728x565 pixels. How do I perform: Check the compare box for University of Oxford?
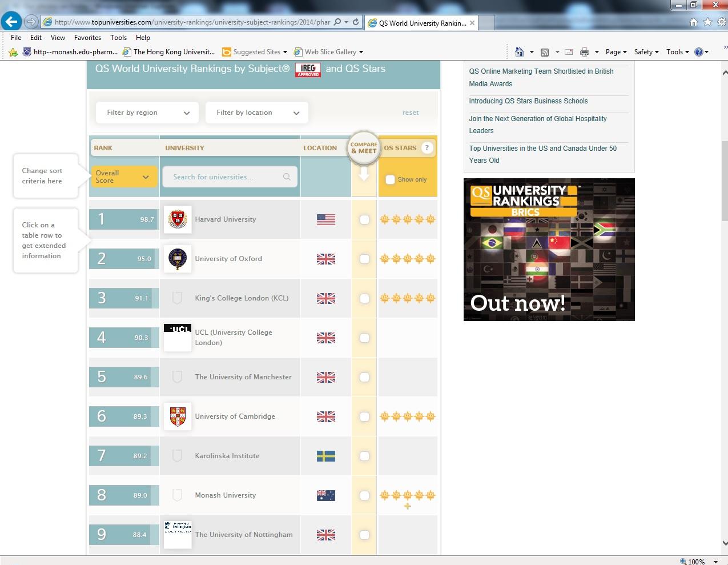pyautogui.click(x=364, y=259)
